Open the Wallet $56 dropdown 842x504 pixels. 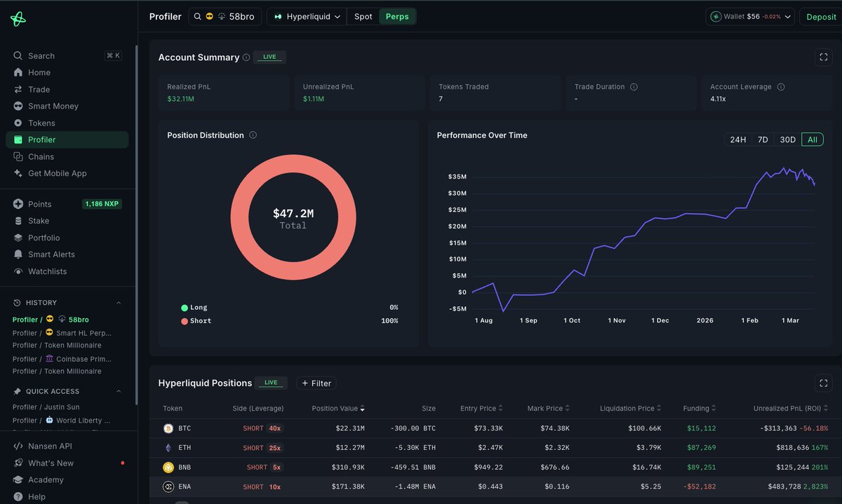750,16
